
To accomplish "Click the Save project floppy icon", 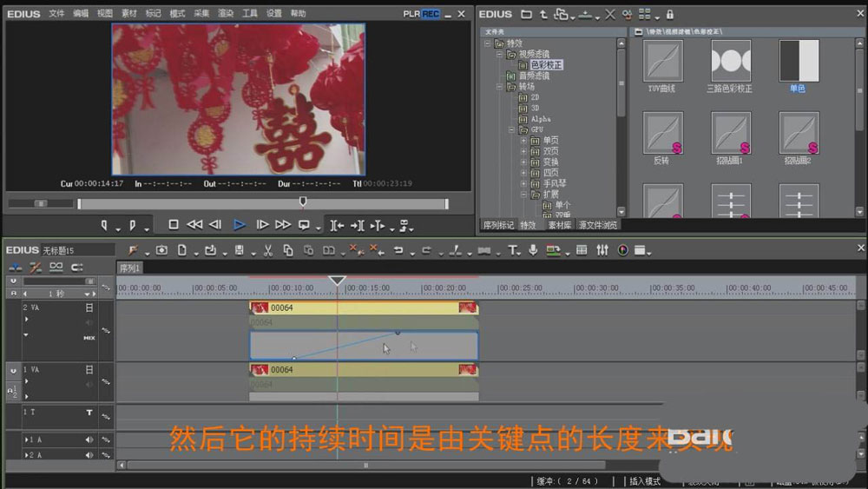I will pyautogui.click(x=240, y=250).
